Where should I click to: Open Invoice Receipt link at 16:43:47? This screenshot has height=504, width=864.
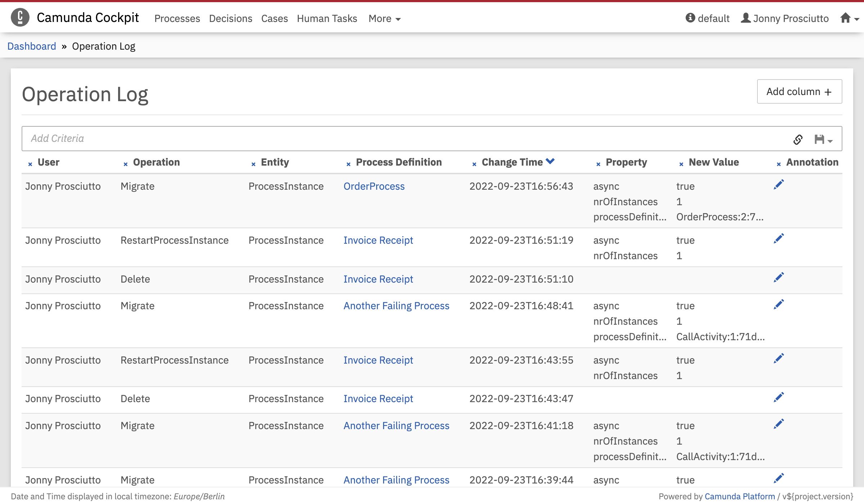[x=378, y=399]
